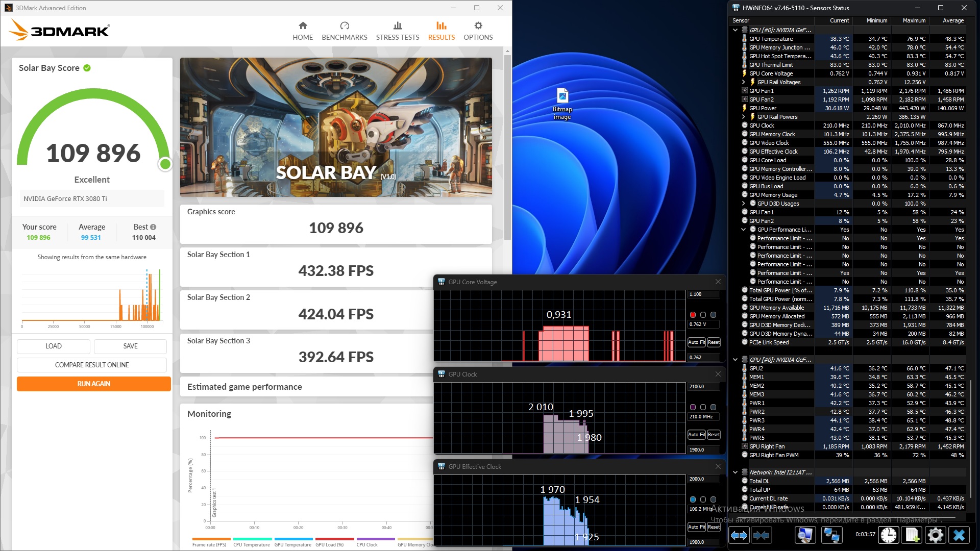This screenshot has width=980, height=551.
Task: Select red radio button in GPU Core Voltage graph
Action: (693, 315)
